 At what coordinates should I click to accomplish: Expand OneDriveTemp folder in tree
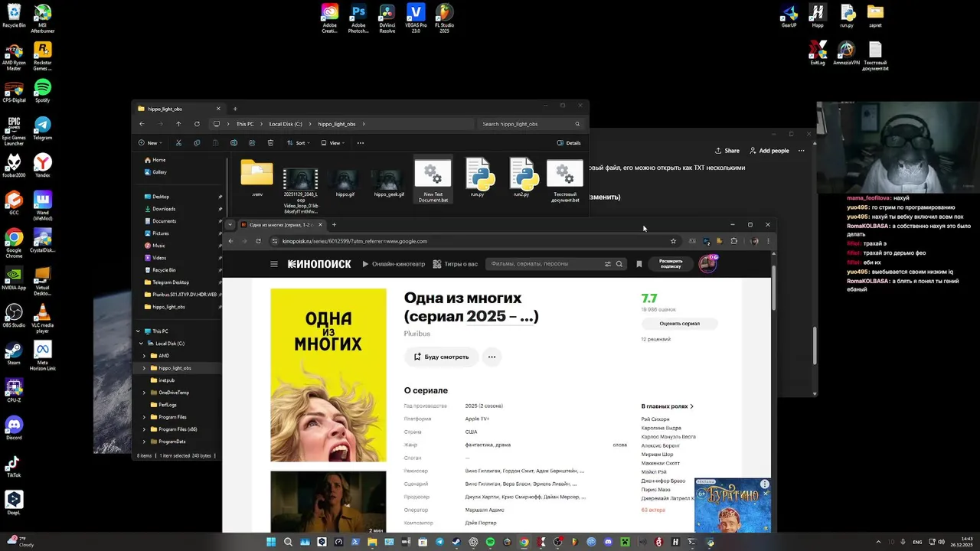[x=144, y=393]
